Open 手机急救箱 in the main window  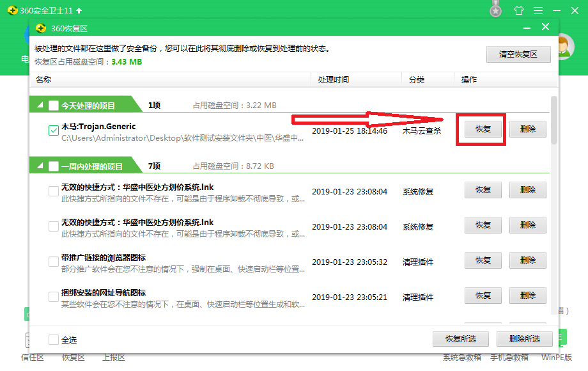click(509, 358)
